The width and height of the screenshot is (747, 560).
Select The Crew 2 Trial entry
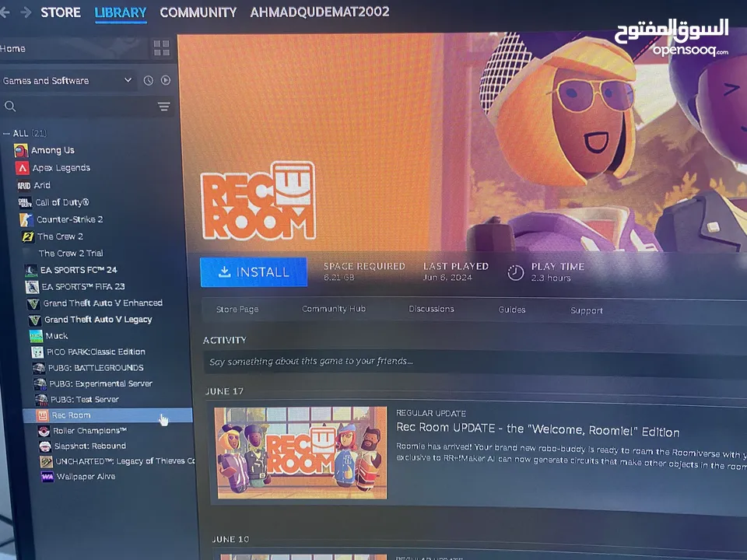click(71, 254)
